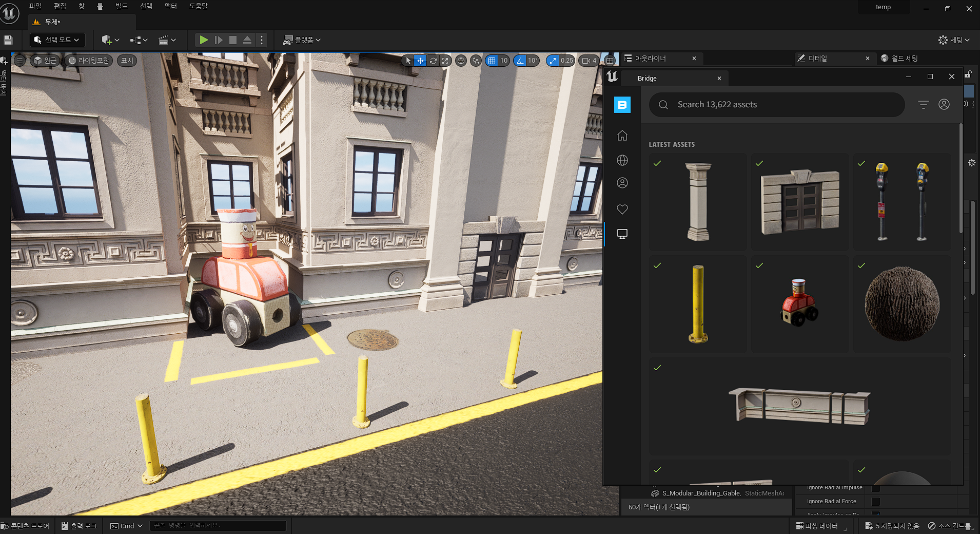The width and height of the screenshot is (980, 534).
Task: Click the skip-frame playback button
Action: click(x=219, y=40)
